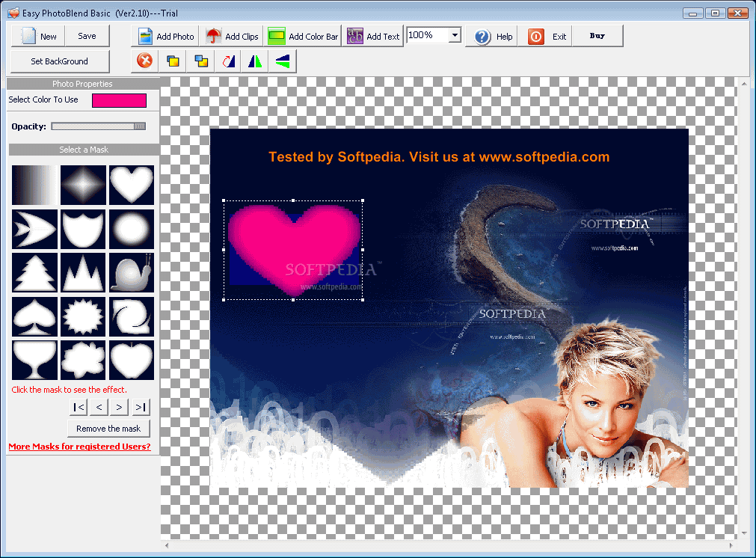Viewport: 756px width, 558px height.
Task: Open the zoom percentage dropdown arrow
Action: pyautogui.click(x=455, y=35)
